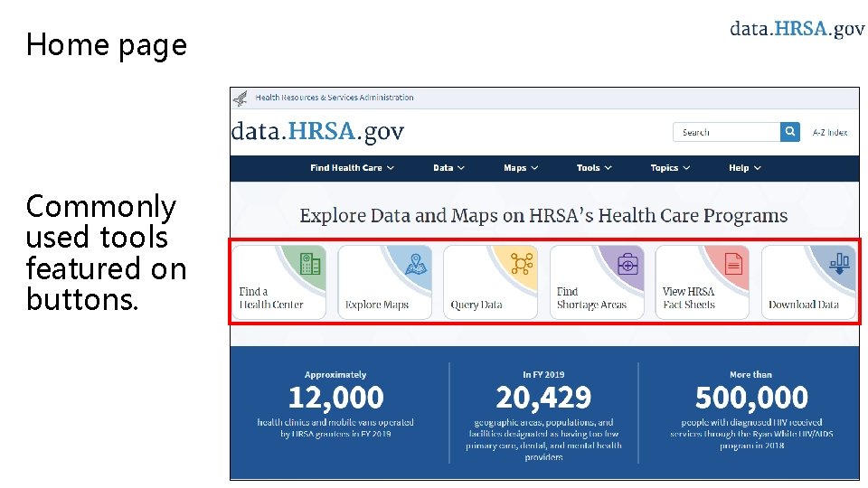The width and height of the screenshot is (868, 488).
Task: Expand chevron next to Help
Action: 758,168
